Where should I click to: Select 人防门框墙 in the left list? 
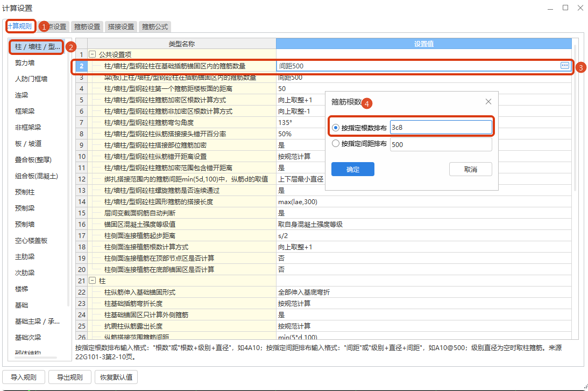pyautogui.click(x=31, y=79)
